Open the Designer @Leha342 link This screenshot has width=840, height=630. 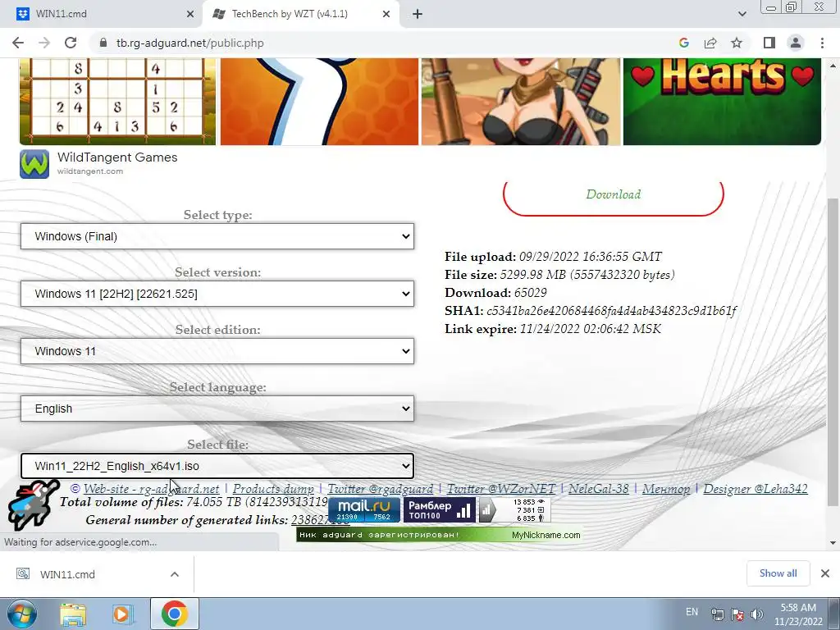coord(756,489)
